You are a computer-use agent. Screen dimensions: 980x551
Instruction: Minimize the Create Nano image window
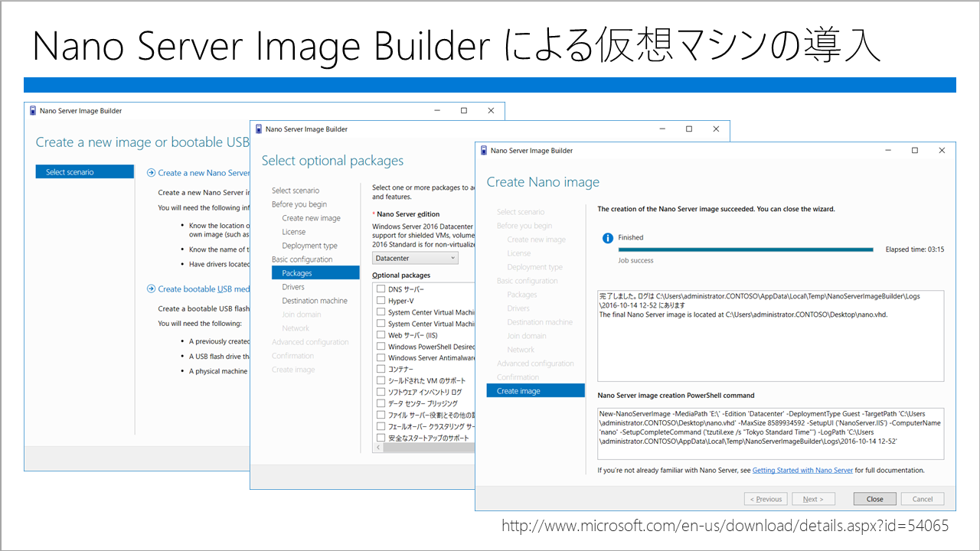(887, 151)
